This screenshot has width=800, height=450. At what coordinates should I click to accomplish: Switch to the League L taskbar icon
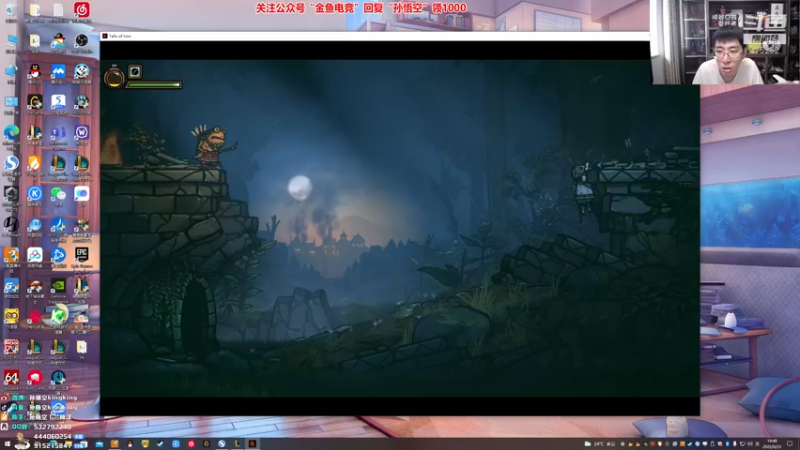coord(237,444)
